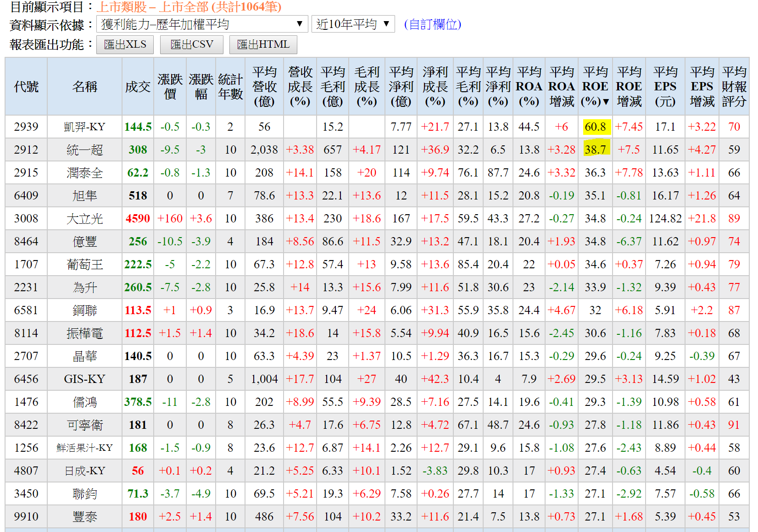Sort by 平均財報評分 column header
Viewport: 758px width, 532px height.
pyautogui.click(x=734, y=86)
